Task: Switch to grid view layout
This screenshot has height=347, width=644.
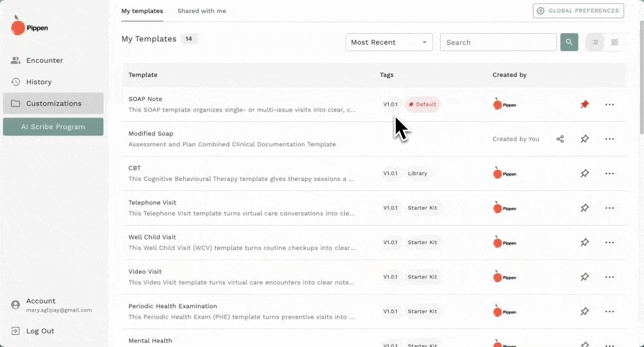Action: pyautogui.click(x=614, y=42)
